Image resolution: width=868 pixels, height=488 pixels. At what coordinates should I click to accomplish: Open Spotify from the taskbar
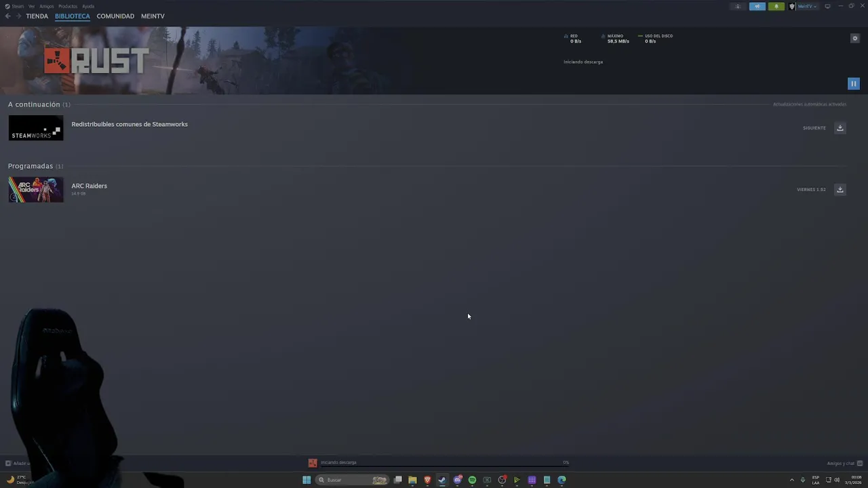pos(472,480)
